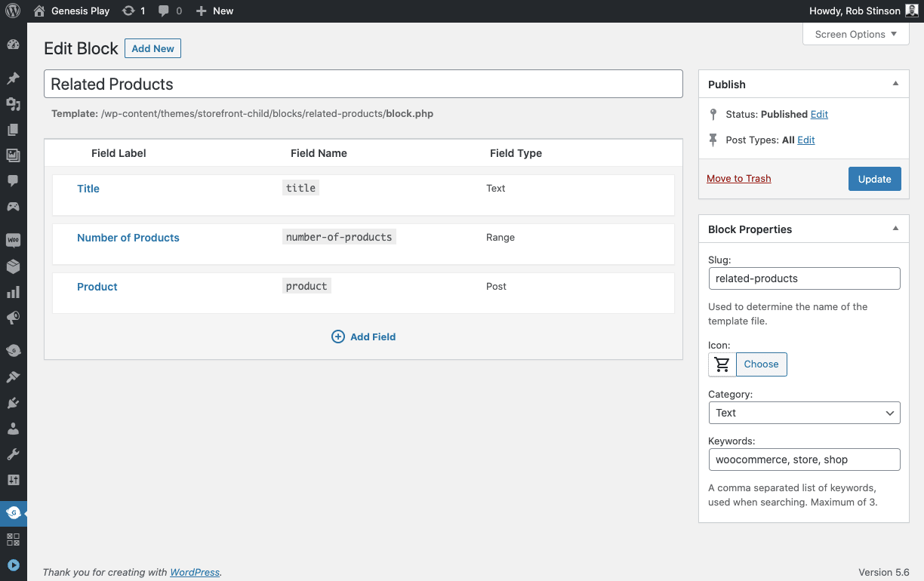Viewport: 924px width, 581px height.
Task: Select the Products box icon in sidebar
Action: 13,266
